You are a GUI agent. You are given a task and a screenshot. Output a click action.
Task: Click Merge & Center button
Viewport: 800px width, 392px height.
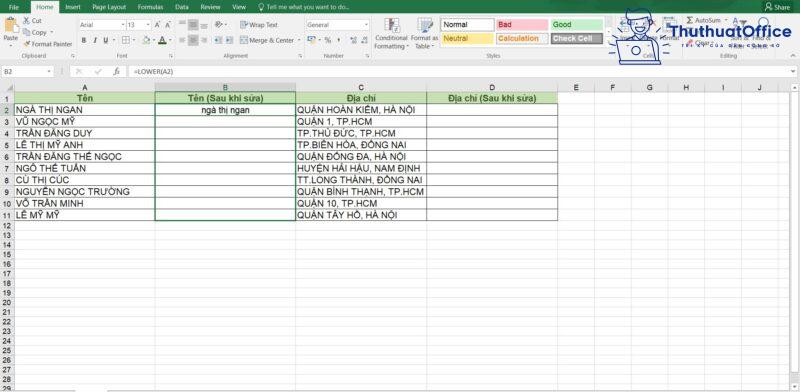tap(267, 40)
